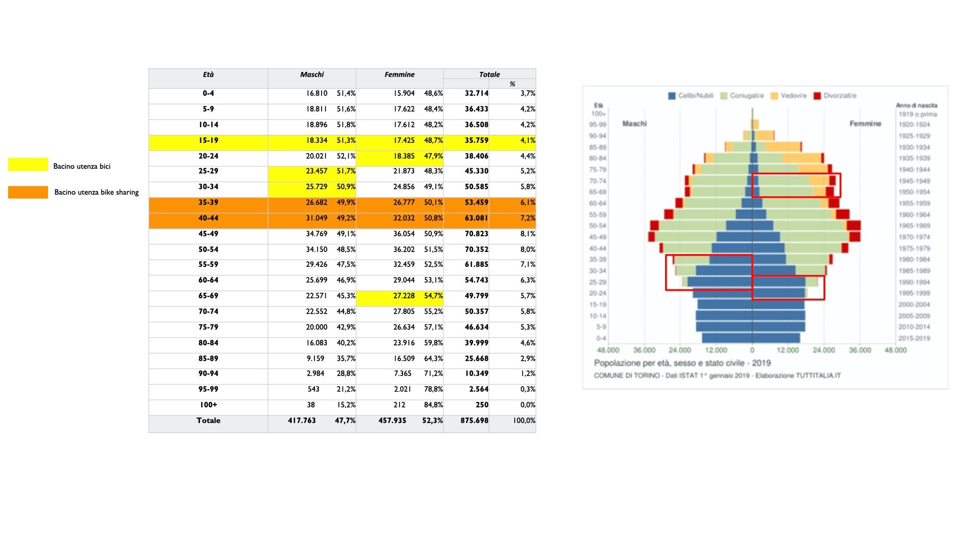The width and height of the screenshot is (980, 551).
Task: Click the yellow Vedovi/e legend marker
Action: click(x=774, y=96)
